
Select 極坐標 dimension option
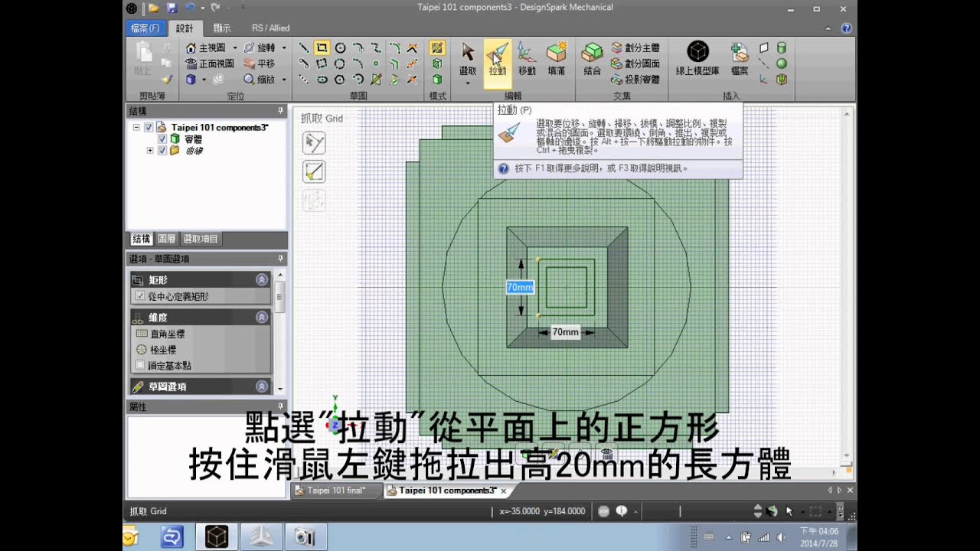[157, 350]
